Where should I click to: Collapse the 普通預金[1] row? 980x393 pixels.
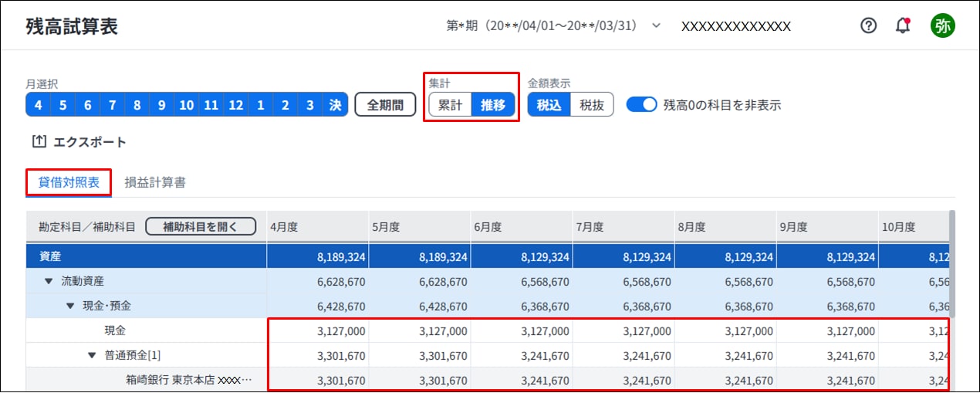[91, 356]
